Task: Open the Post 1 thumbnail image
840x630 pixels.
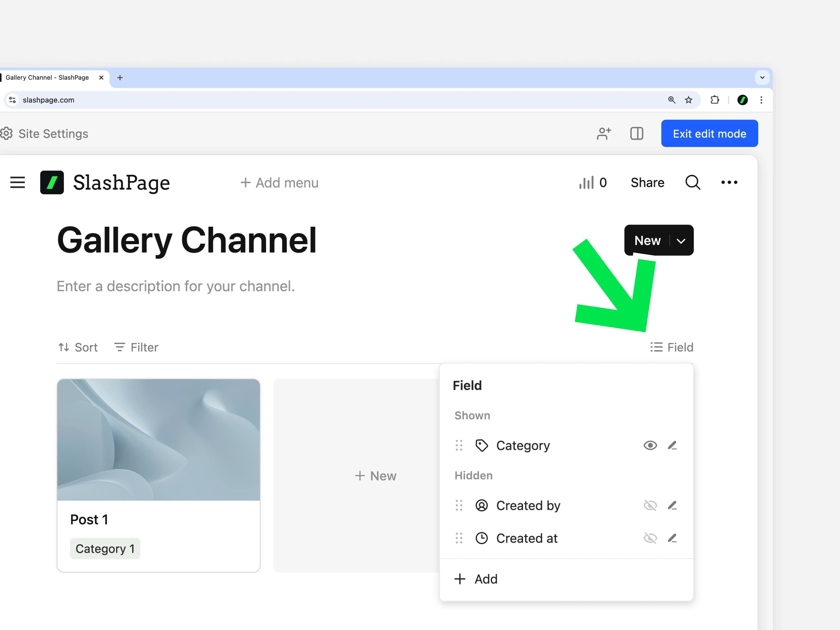Action: [x=158, y=440]
